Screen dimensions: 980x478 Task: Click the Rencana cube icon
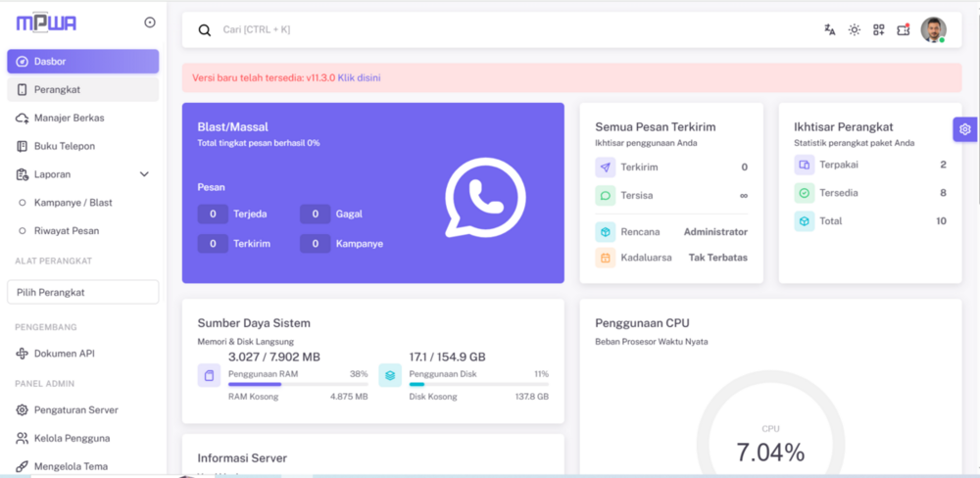click(605, 232)
